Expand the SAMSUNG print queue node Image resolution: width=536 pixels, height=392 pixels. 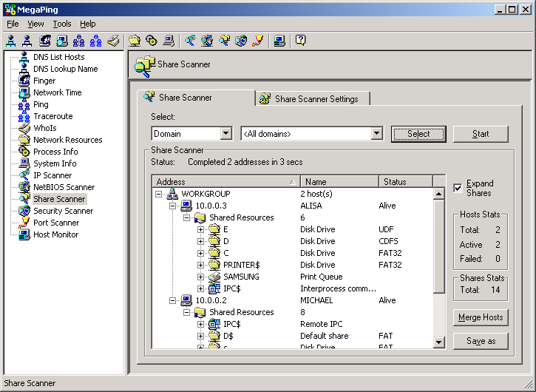(x=200, y=277)
